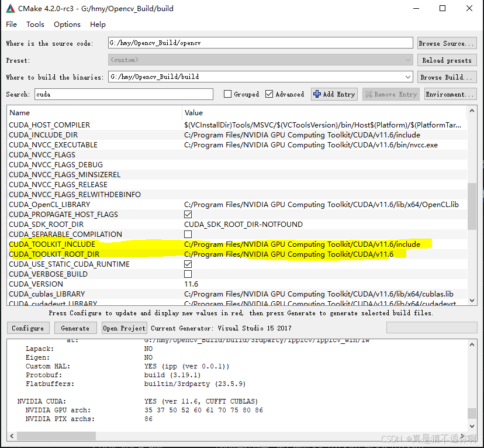Enable CUDA_SEPARABLE_COMPILATION checkbox

(x=188, y=235)
